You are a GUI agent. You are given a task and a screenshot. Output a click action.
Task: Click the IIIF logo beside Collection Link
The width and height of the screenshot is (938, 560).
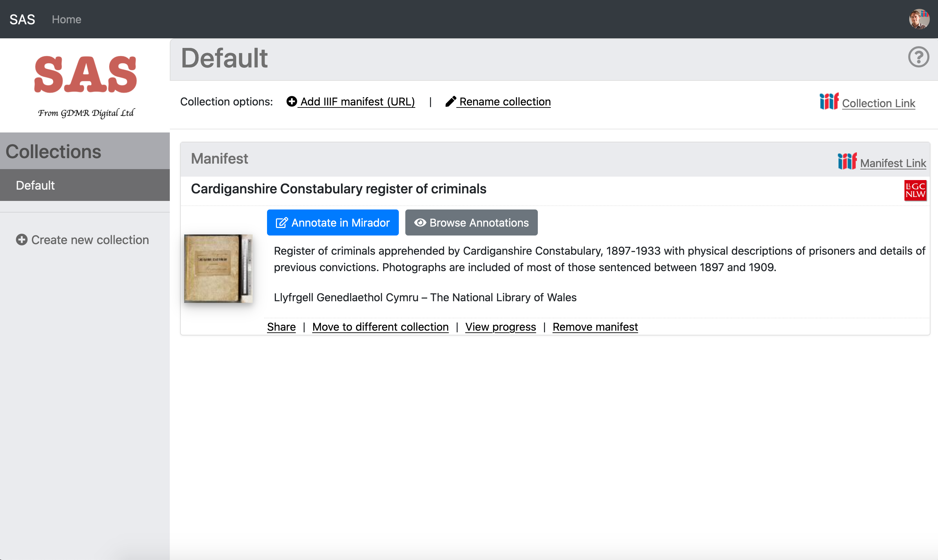[829, 101]
